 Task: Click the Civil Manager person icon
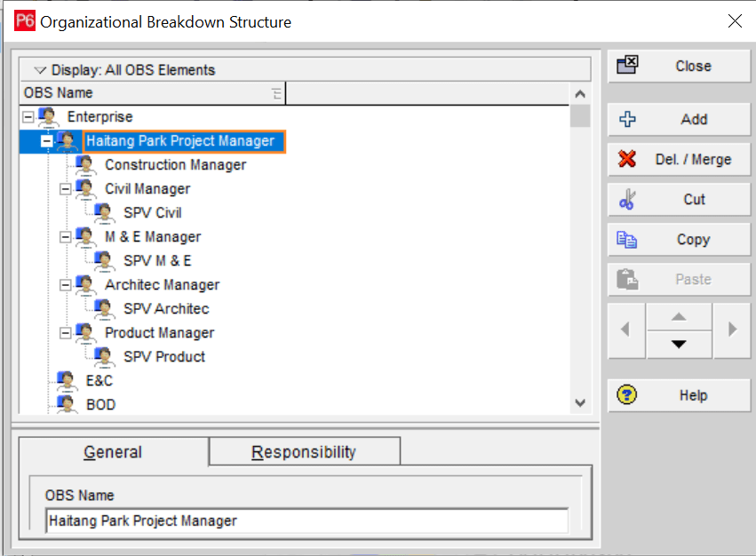tap(86, 189)
